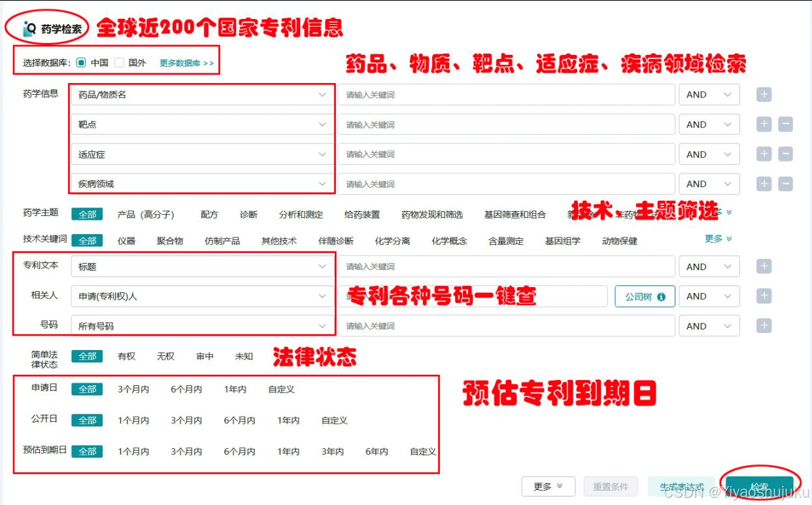Filter legal status by 无权
The width and height of the screenshot is (812, 505).
165,357
